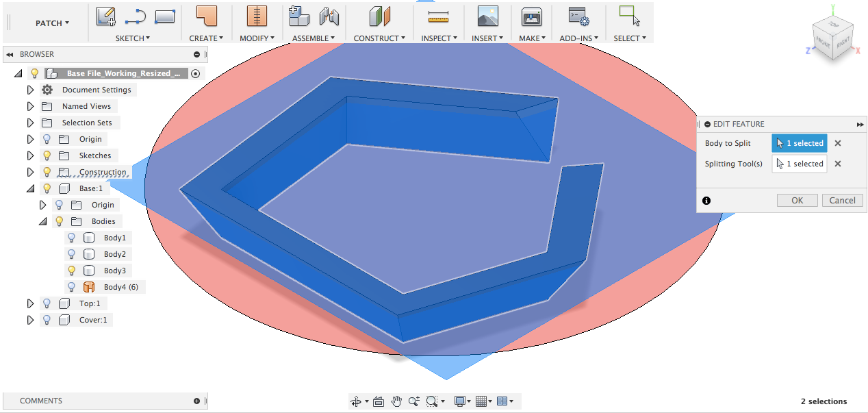Click the Construct plane icon

pos(379,16)
